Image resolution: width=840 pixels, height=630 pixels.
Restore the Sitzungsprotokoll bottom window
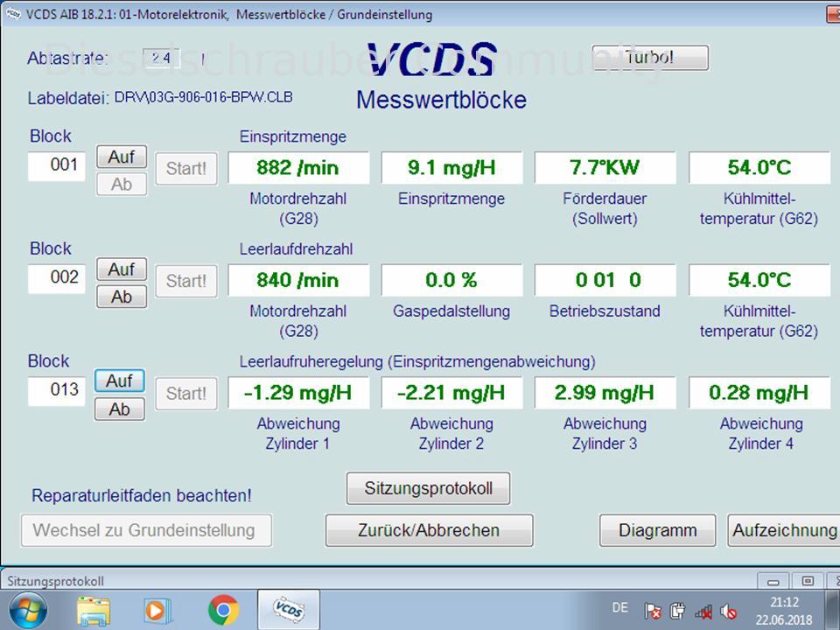point(808,581)
